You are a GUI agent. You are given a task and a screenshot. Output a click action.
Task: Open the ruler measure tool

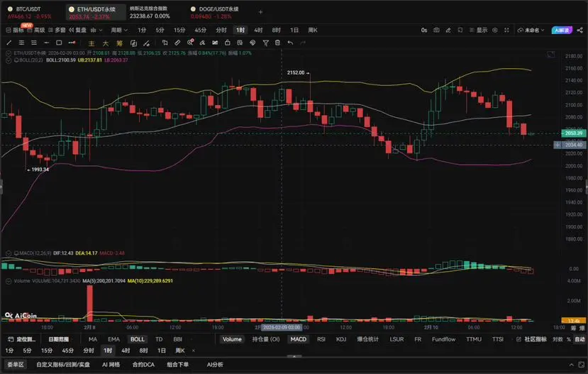177,43
